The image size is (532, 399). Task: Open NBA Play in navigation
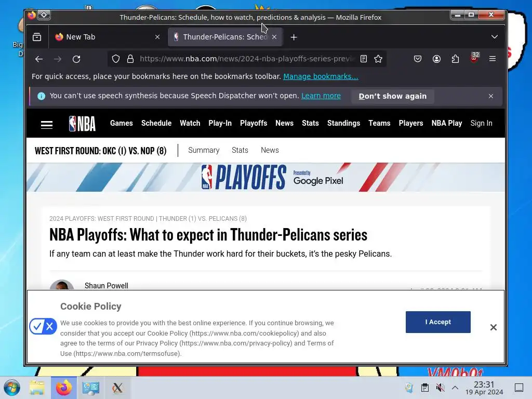[x=446, y=123]
